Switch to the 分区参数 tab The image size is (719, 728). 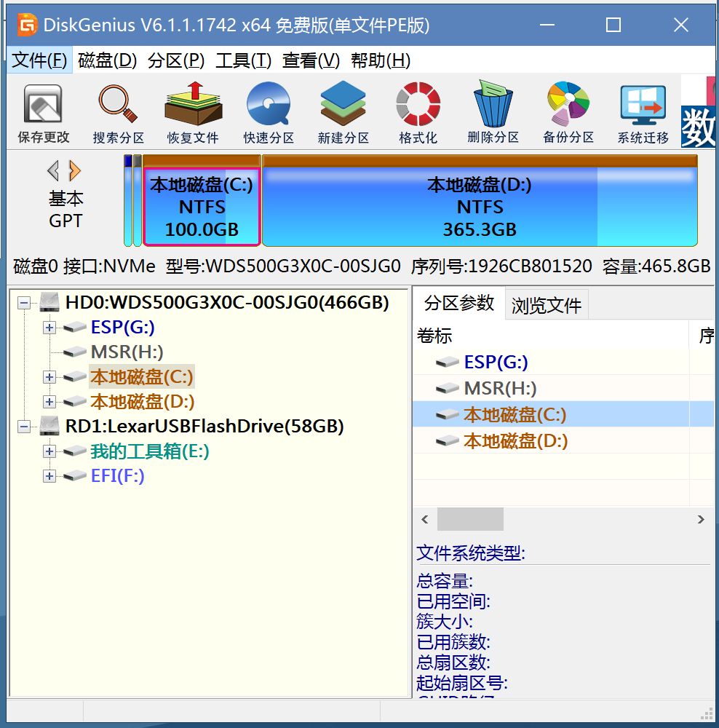pyautogui.click(x=458, y=303)
